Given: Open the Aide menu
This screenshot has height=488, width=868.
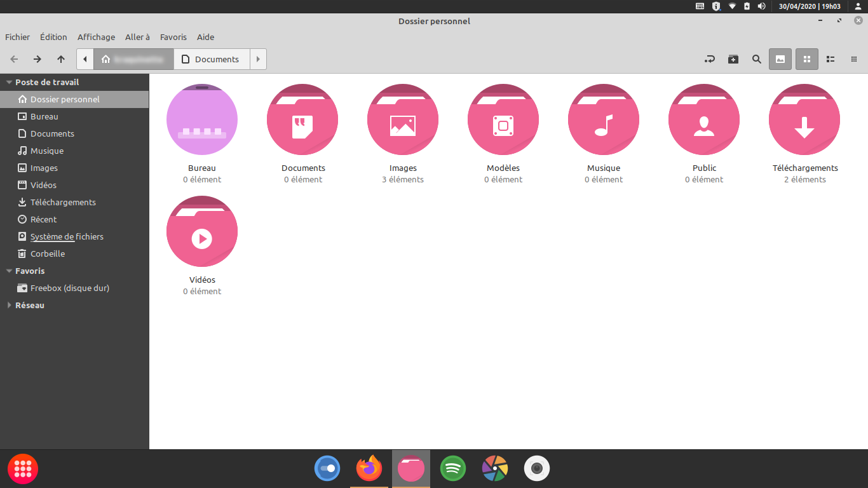Looking at the screenshot, I should point(206,37).
